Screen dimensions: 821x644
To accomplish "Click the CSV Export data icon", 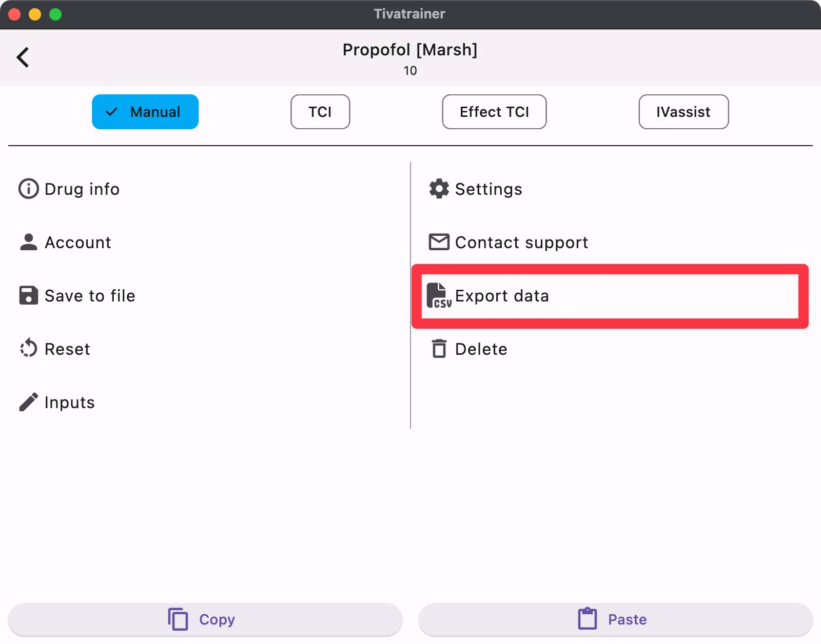I will coord(439,296).
